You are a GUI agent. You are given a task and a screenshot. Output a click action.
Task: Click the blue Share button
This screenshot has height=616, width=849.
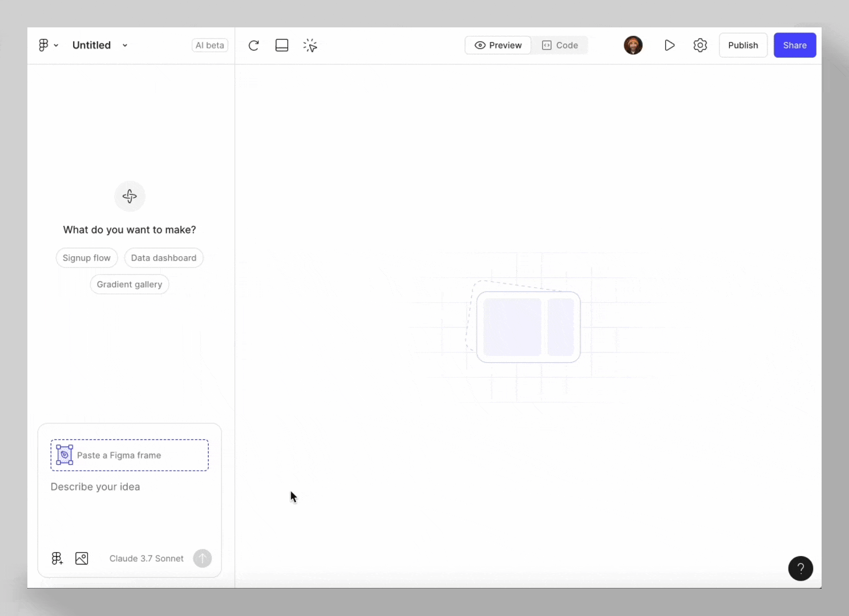coord(794,45)
